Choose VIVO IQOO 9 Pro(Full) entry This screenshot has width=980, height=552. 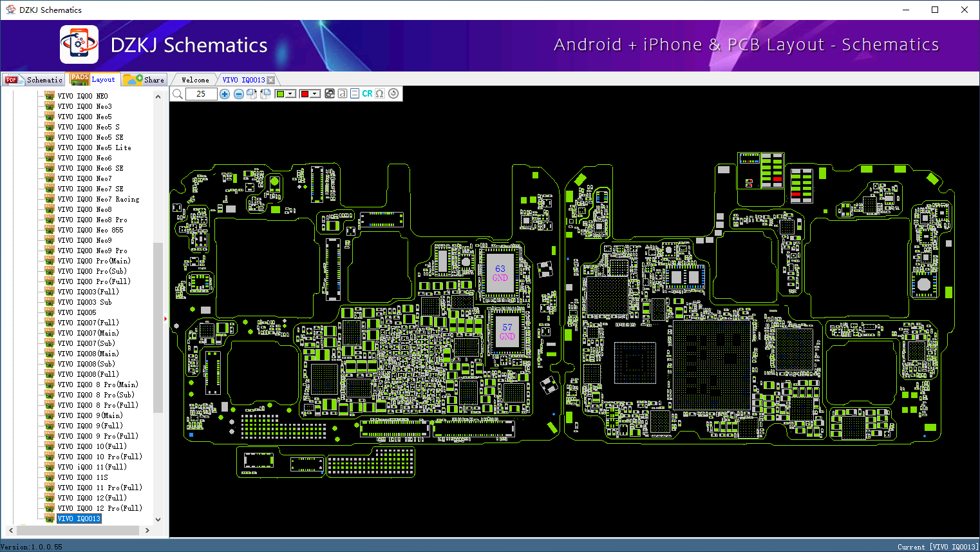pyautogui.click(x=98, y=436)
